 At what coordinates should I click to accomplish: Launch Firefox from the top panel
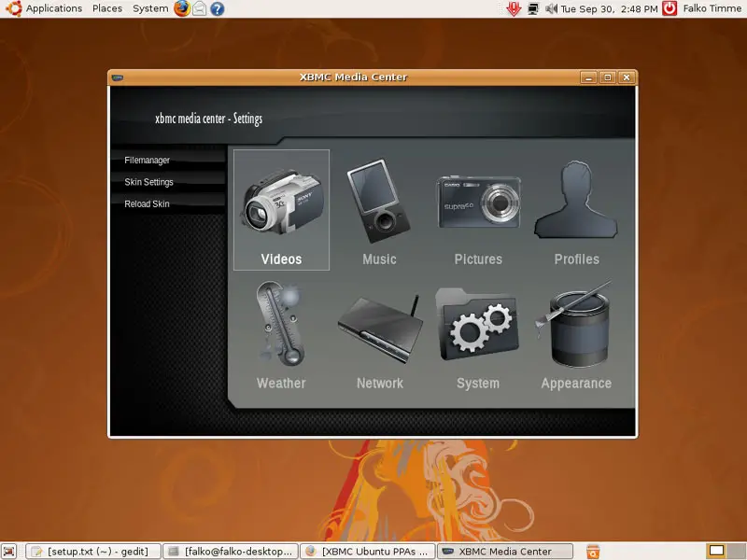181,8
